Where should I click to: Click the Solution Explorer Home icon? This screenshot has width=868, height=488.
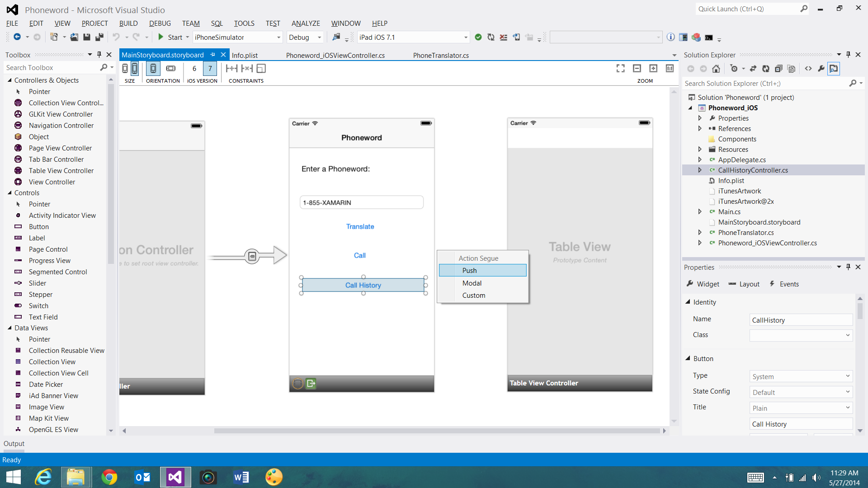[x=716, y=69]
